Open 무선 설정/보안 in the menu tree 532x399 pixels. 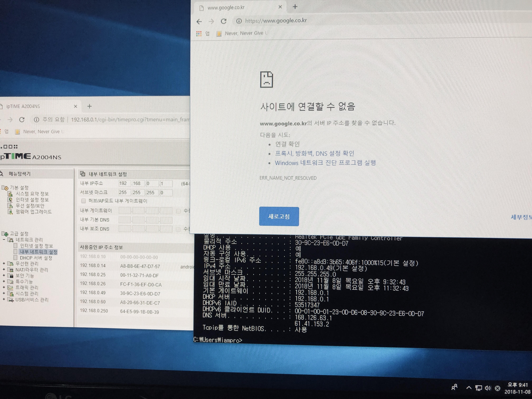click(x=30, y=206)
